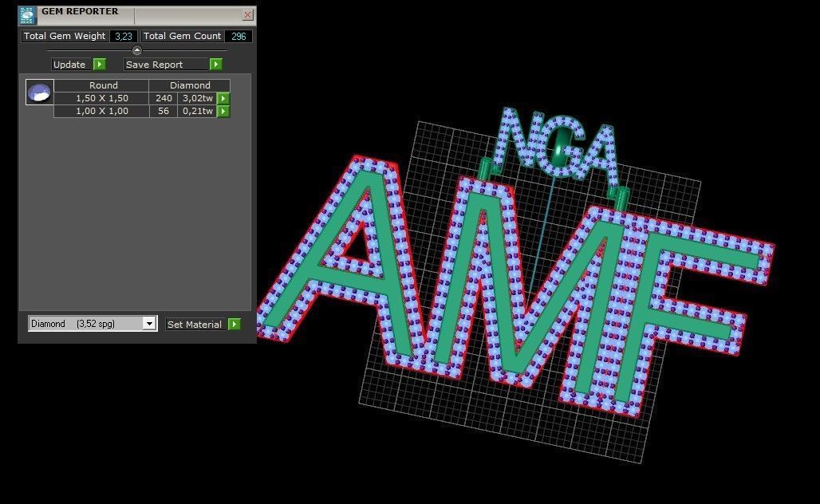The width and height of the screenshot is (820, 504).
Task: Click green arrow beside Set Material
Action: click(235, 324)
